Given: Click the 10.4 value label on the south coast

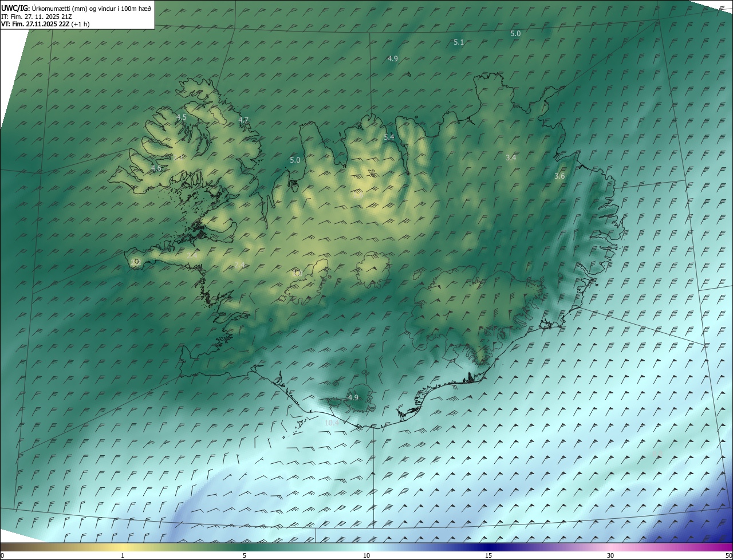Looking at the screenshot, I should [x=332, y=423].
